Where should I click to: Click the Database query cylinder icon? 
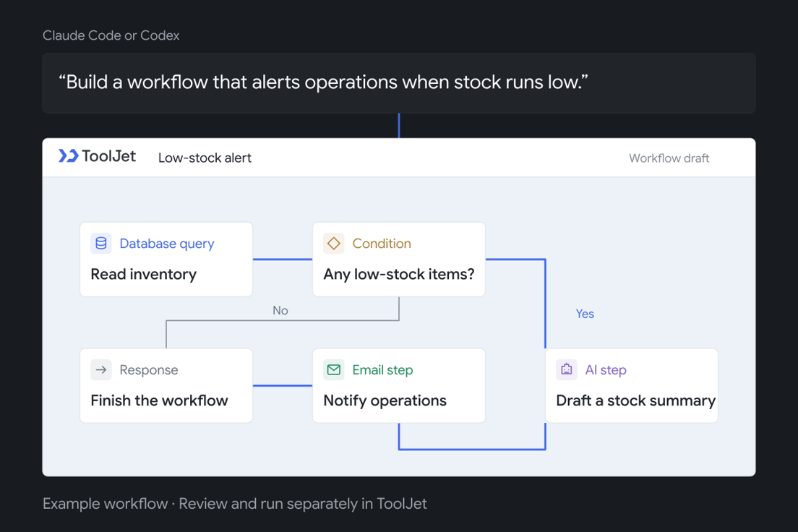click(x=101, y=244)
